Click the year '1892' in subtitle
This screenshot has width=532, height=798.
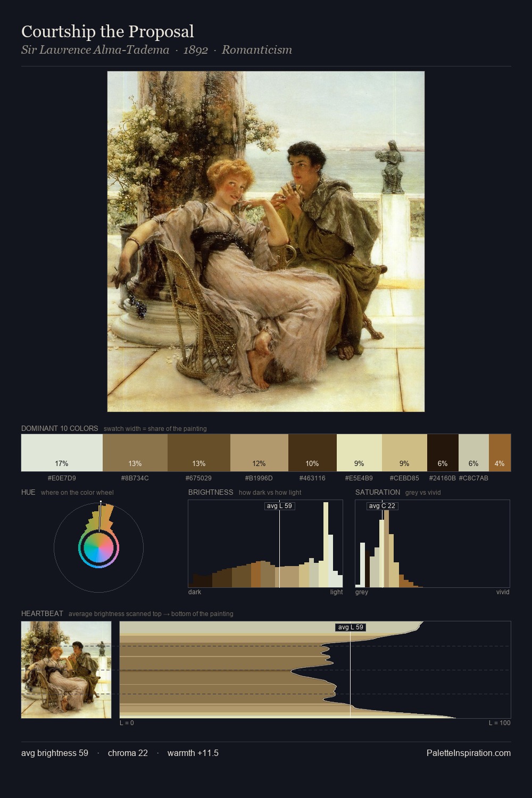[195, 50]
